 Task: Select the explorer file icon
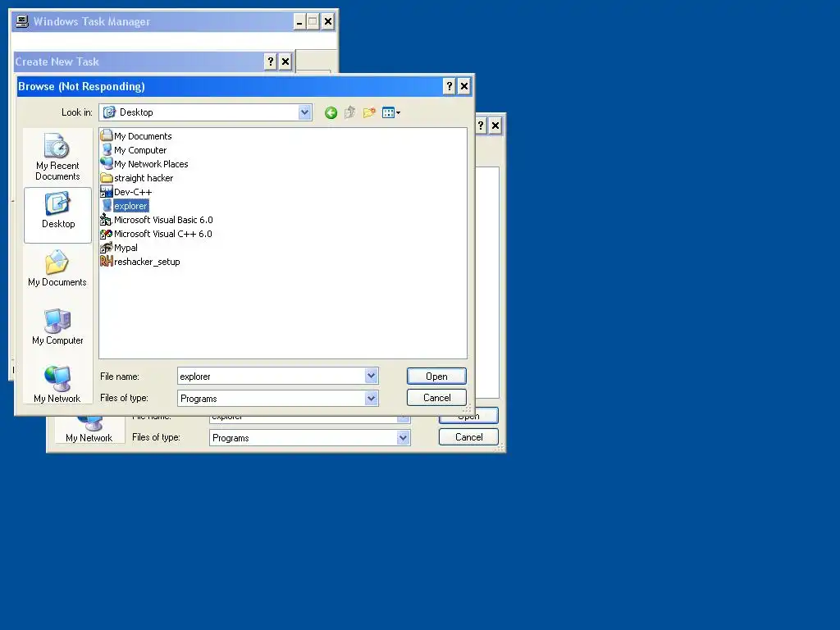point(107,205)
